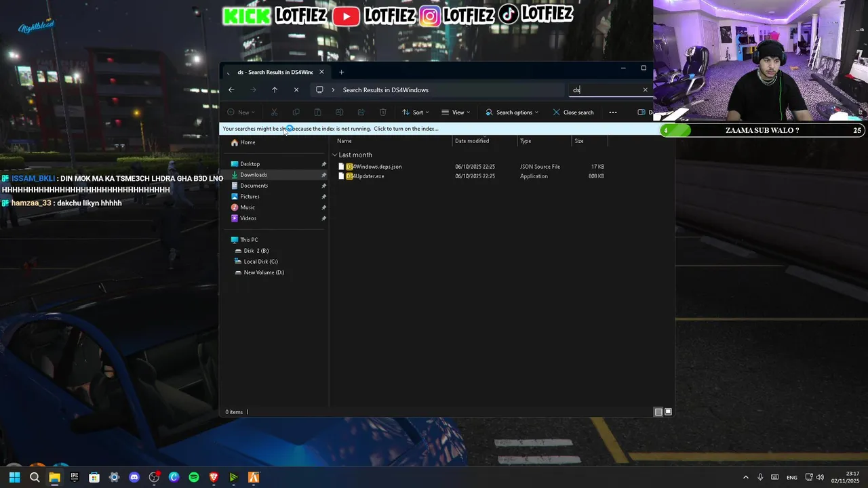The image size is (868, 488).
Task: Show hidden system tray icons
Action: click(746, 477)
